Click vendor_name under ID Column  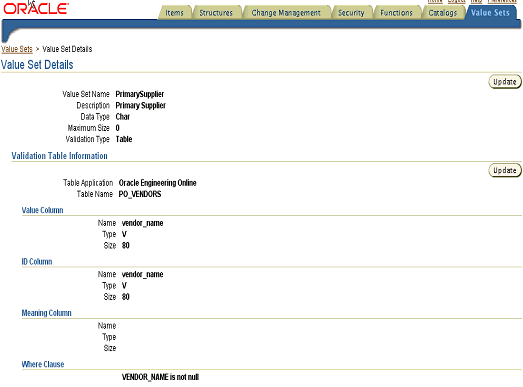click(x=142, y=274)
